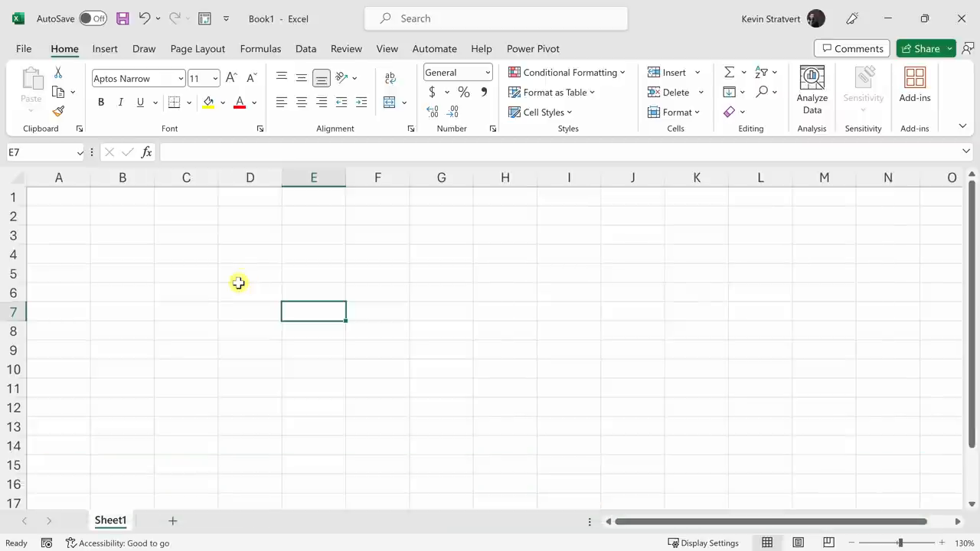Click the Search box in title bar
This screenshot has height=551, width=980.
point(496,18)
